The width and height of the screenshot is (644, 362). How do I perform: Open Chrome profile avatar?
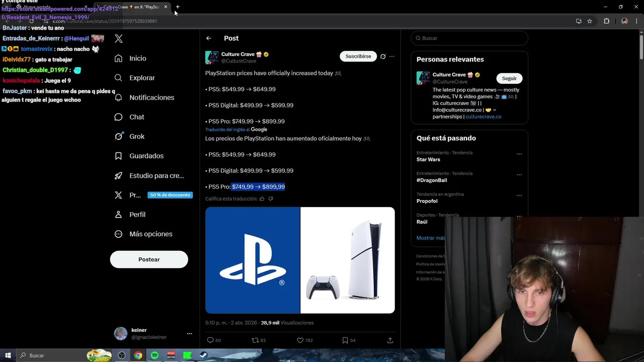[x=624, y=21]
